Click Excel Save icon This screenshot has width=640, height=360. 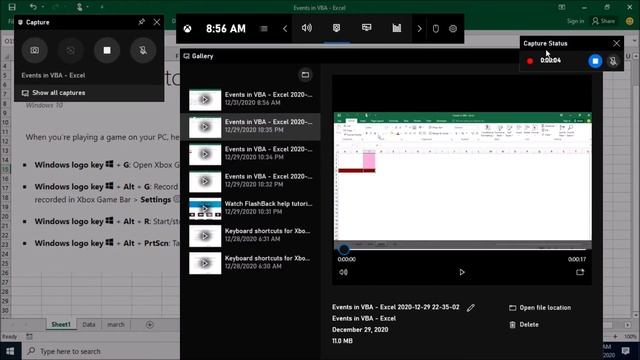pyautogui.click(x=12, y=7)
